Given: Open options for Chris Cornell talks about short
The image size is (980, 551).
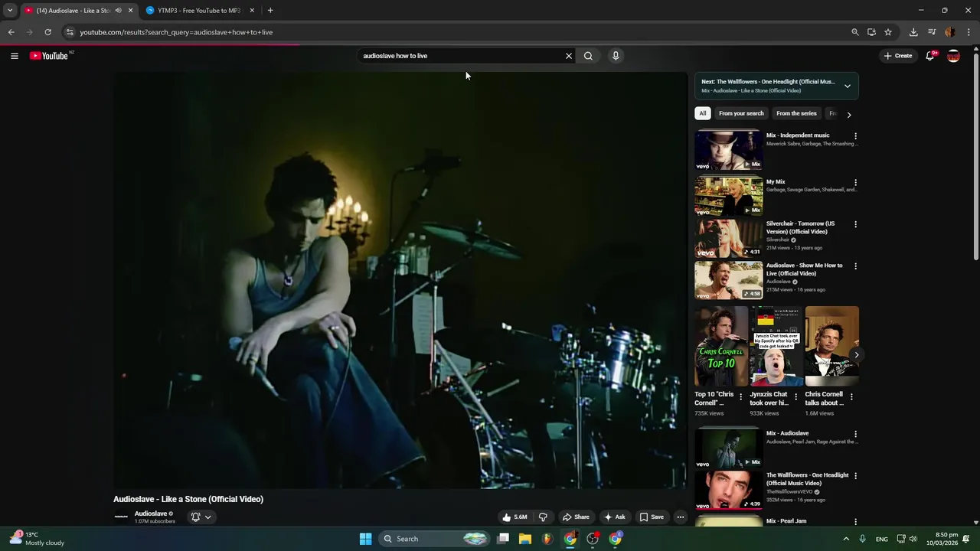Looking at the screenshot, I should pos(851,397).
